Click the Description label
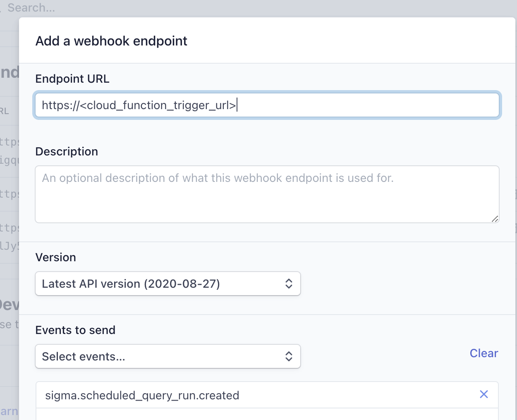Viewport: 517px width, 420px height. (67, 152)
